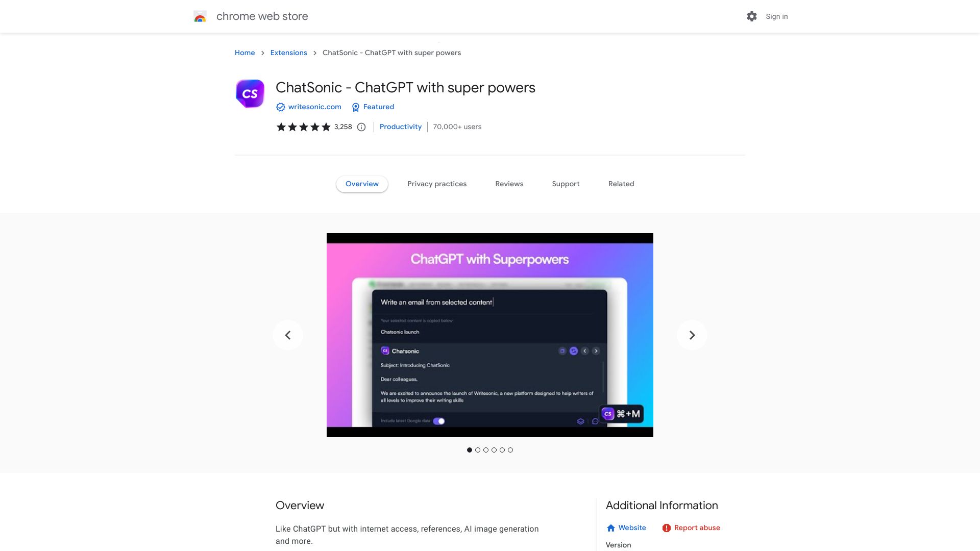Click the Support menu navigation item
The height and width of the screenshot is (551, 980).
coord(566,184)
